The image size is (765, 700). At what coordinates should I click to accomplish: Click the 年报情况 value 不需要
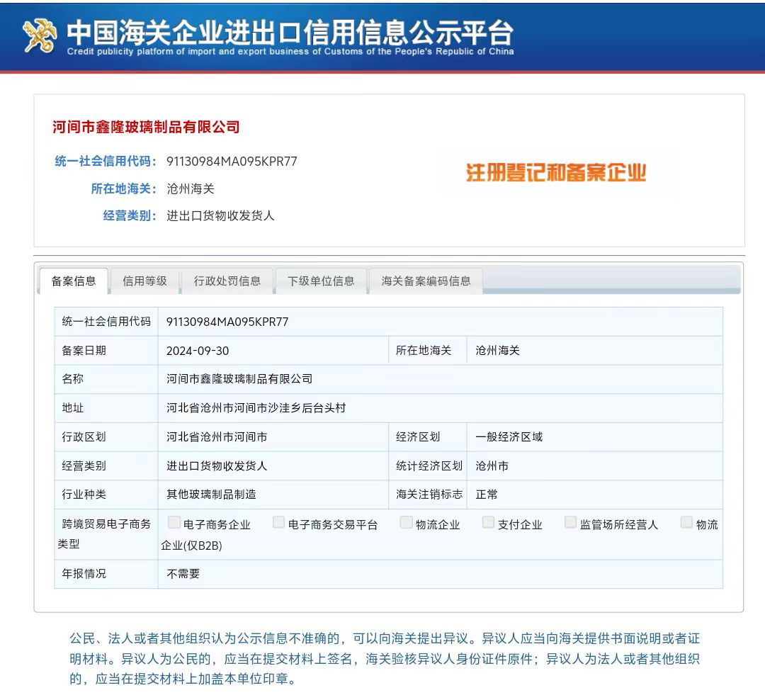pyautogui.click(x=183, y=574)
